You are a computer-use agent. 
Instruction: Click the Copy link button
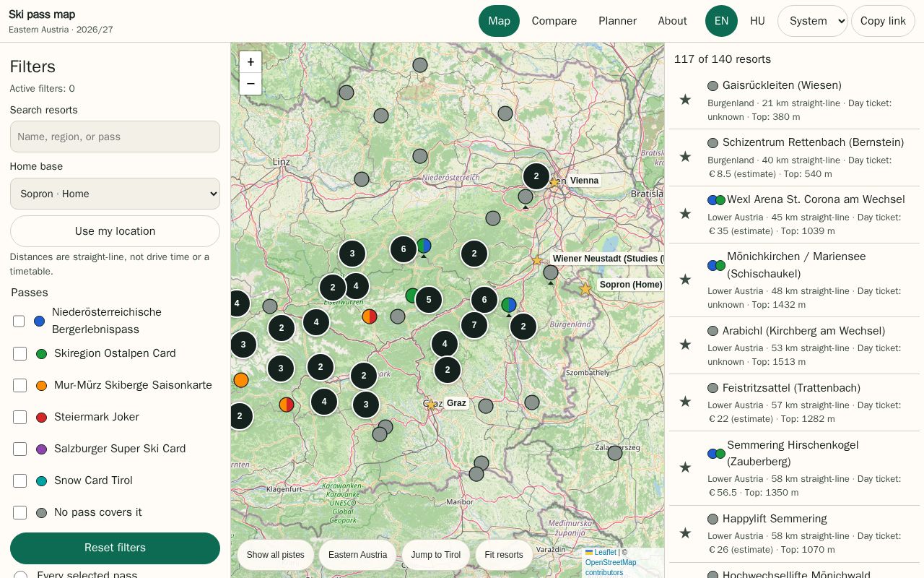883,21
